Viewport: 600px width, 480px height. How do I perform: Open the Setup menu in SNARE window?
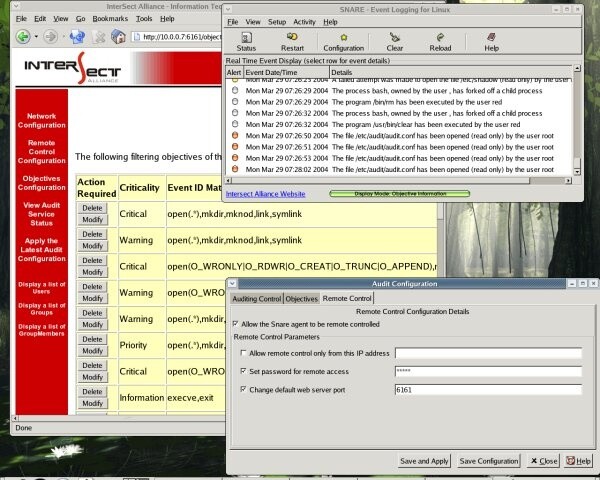[x=277, y=22]
